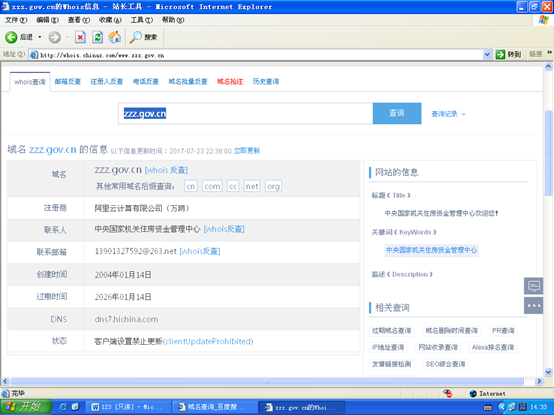Switch to the 邮箱反查 tab
554x415 pixels.
coord(68,82)
